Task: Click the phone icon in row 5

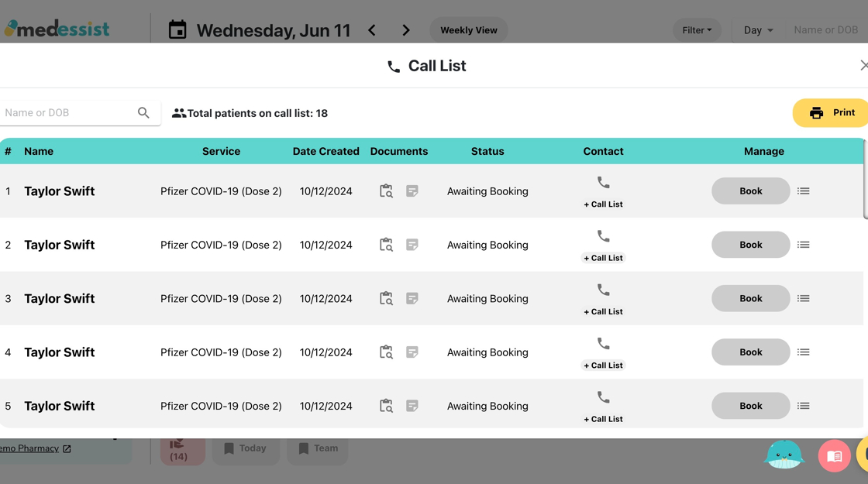Action: pyautogui.click(x=603, y=398)
